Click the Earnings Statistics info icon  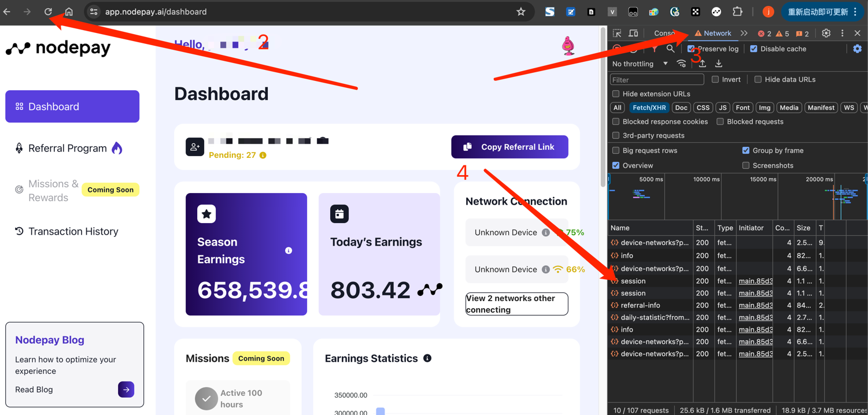coord(427,358)
